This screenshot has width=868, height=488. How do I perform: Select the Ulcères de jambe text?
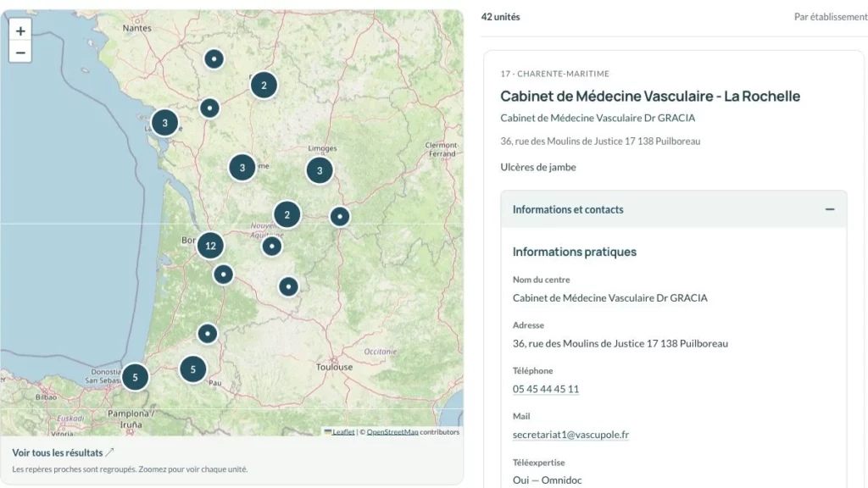pos(538,167)
